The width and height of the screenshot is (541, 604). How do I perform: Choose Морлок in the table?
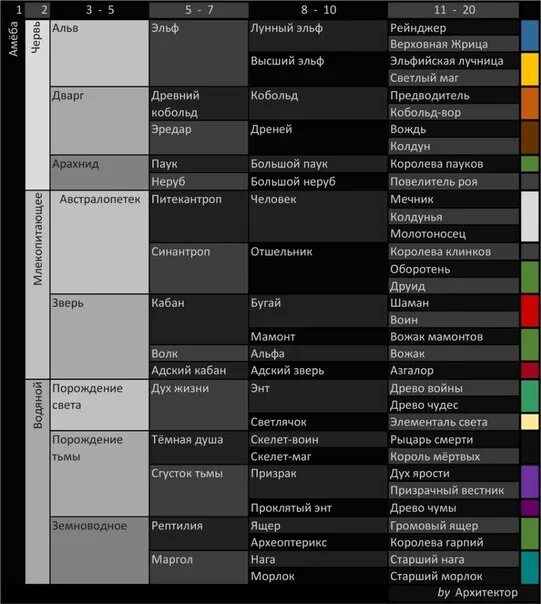click(318, 576)
